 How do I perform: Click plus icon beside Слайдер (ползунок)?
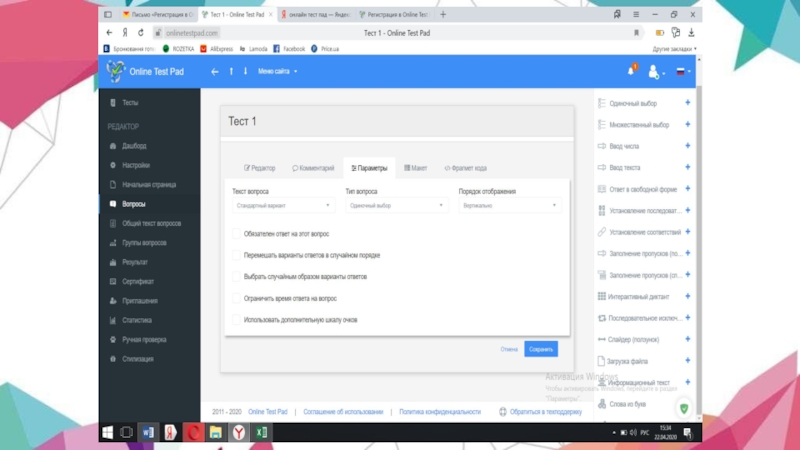click(687, 339)
